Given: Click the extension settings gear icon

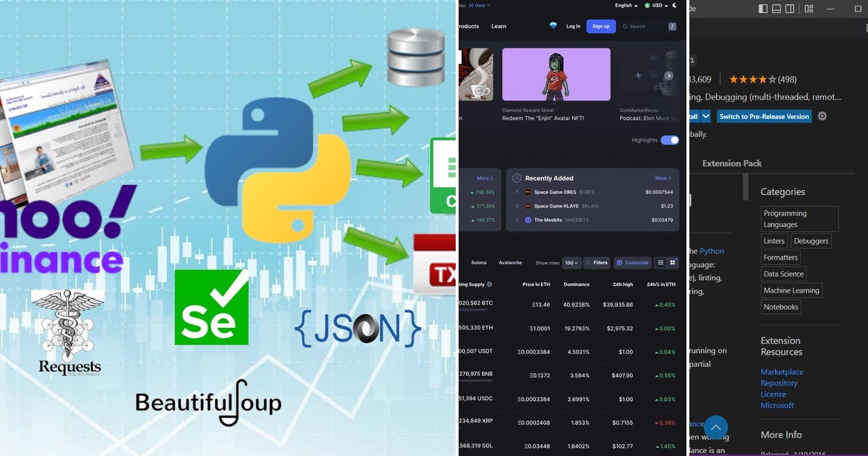Looking at the screenshot, I should click(822, 116).
